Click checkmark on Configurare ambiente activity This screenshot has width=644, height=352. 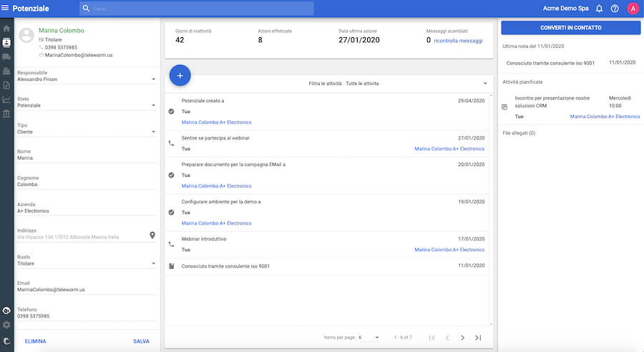pyautogui.click(x=171, y=212)
